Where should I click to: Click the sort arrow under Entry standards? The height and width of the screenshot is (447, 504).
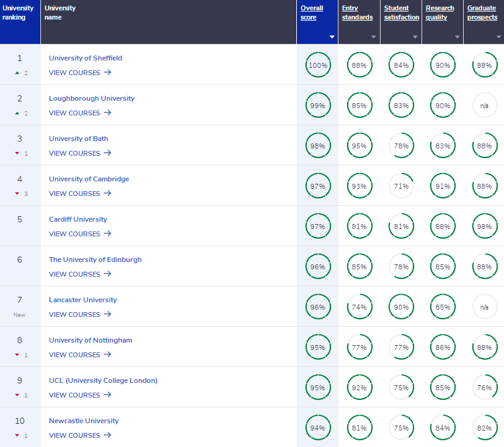pos(373,37)
